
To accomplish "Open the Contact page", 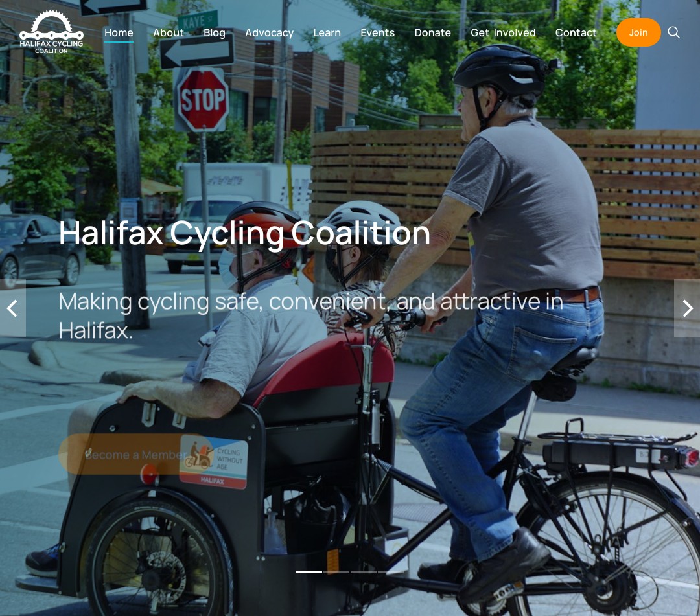I will pyautogui.click(x=576, y=32).
